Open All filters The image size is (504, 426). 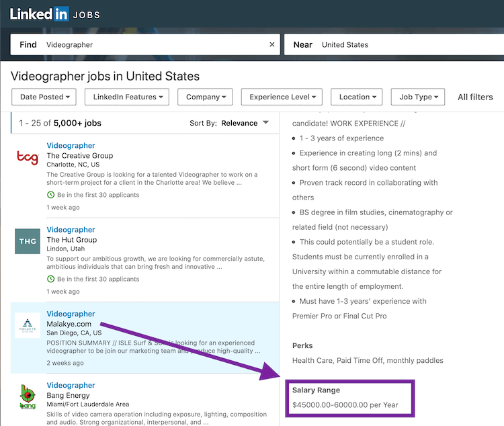pyautogui.click(x=475, y=97)
